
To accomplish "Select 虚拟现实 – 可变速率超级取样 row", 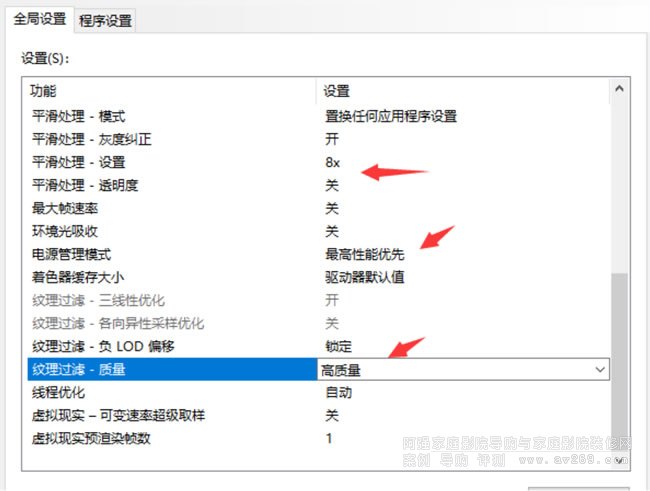I will click(x=124, y=416).
